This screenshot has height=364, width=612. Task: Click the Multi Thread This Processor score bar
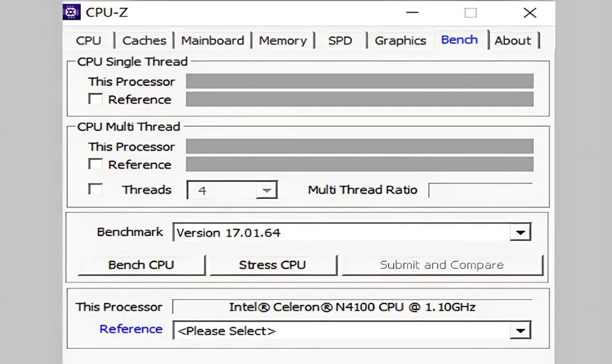point(359,146)
